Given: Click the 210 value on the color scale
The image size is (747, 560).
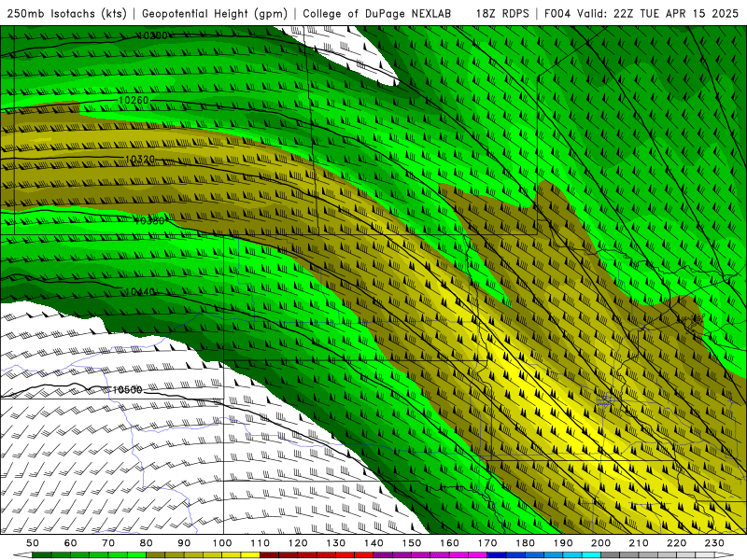Looking at the screenshot, I should click(x=639, y=543).
